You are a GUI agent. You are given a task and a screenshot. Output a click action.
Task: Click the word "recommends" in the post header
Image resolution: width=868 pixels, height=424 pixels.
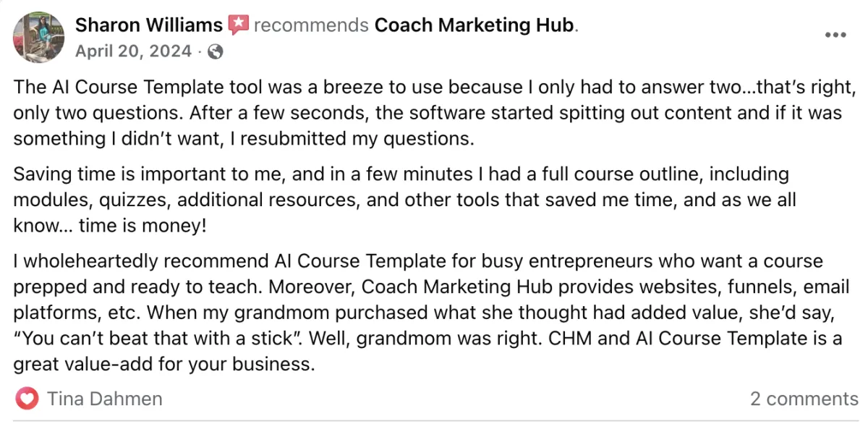point(311,25)
